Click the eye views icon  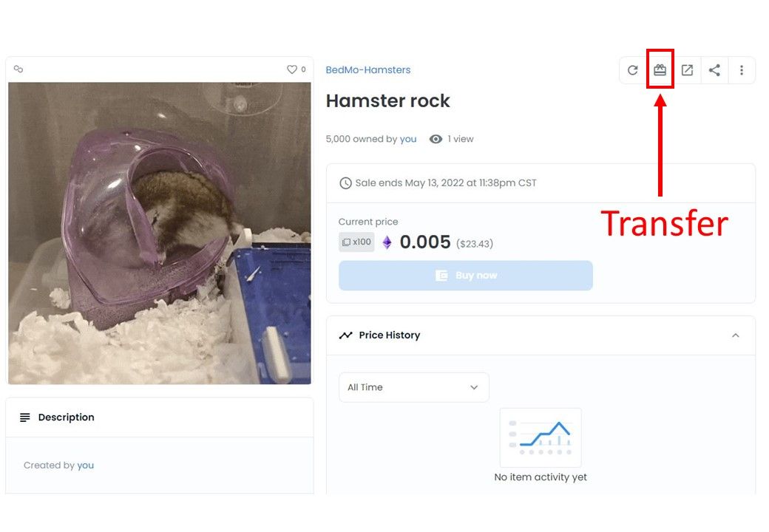coord(436,139)
